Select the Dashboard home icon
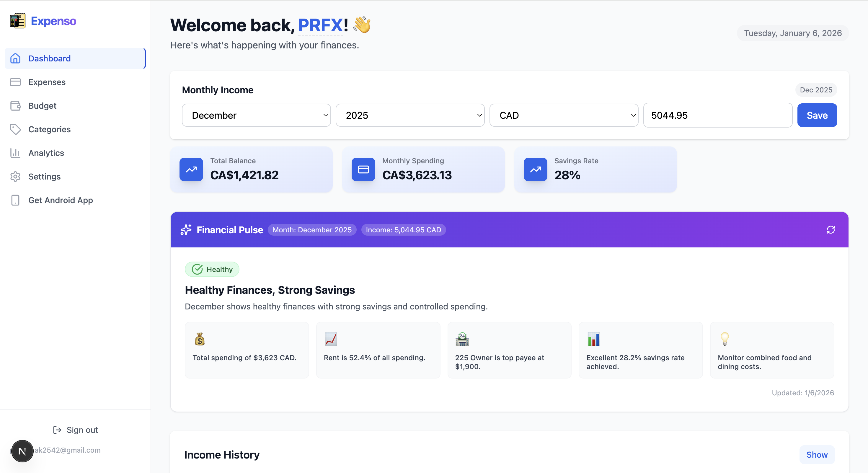Screen dimensions: 868x473 click(15, 58)
